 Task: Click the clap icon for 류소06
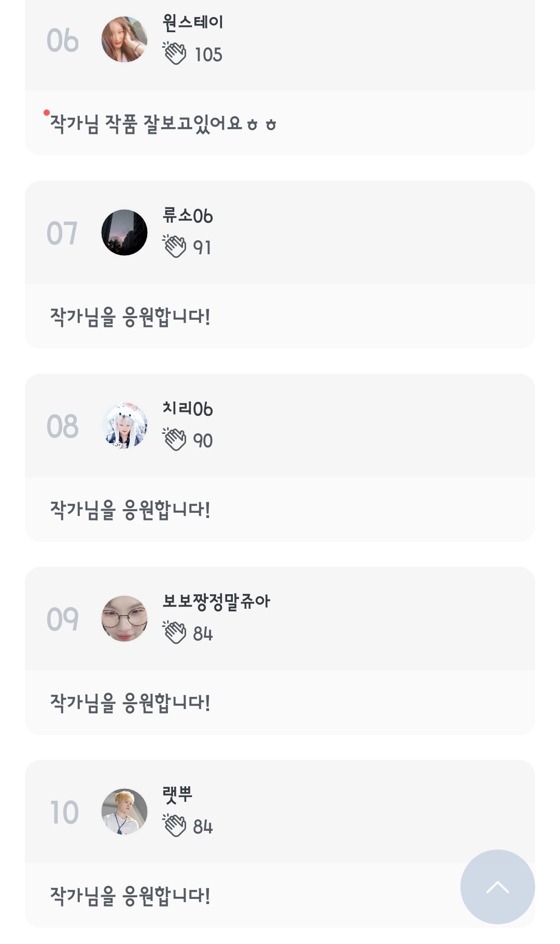175,247
